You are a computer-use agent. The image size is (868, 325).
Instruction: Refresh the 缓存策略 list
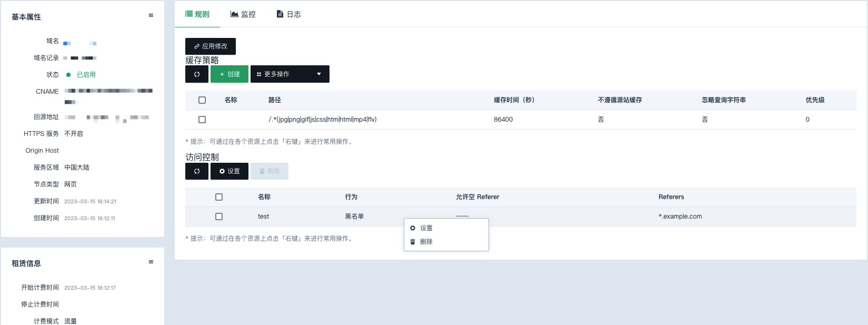pyautogui.click(x=197, y=74)
